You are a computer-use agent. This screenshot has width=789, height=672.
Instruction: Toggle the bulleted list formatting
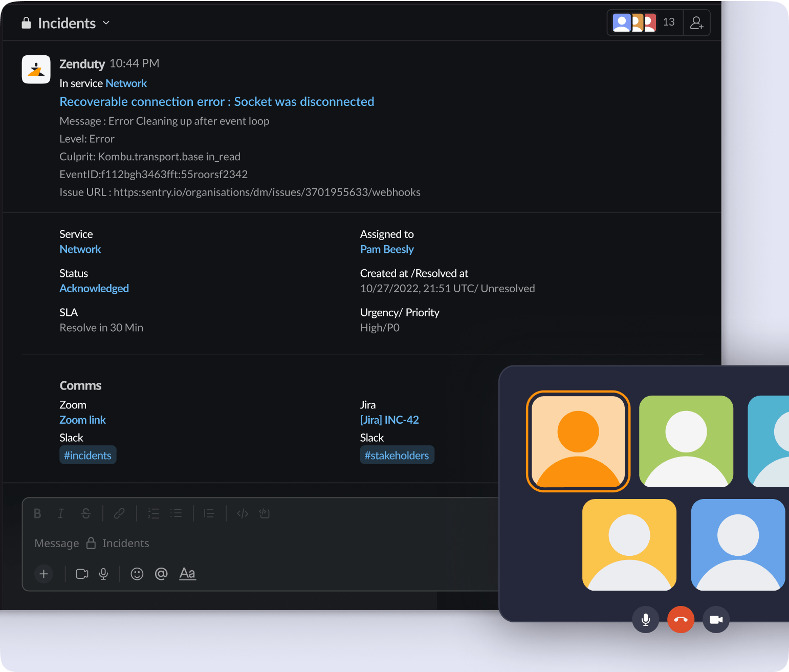tap(177, 513)
